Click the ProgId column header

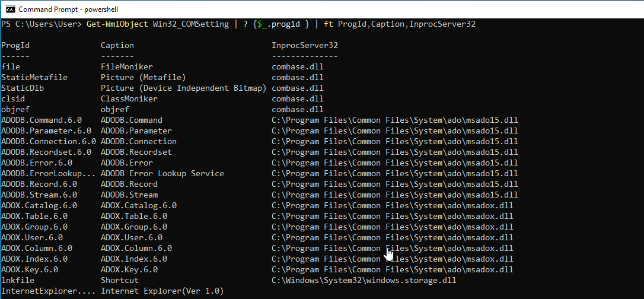coord(15,45)
